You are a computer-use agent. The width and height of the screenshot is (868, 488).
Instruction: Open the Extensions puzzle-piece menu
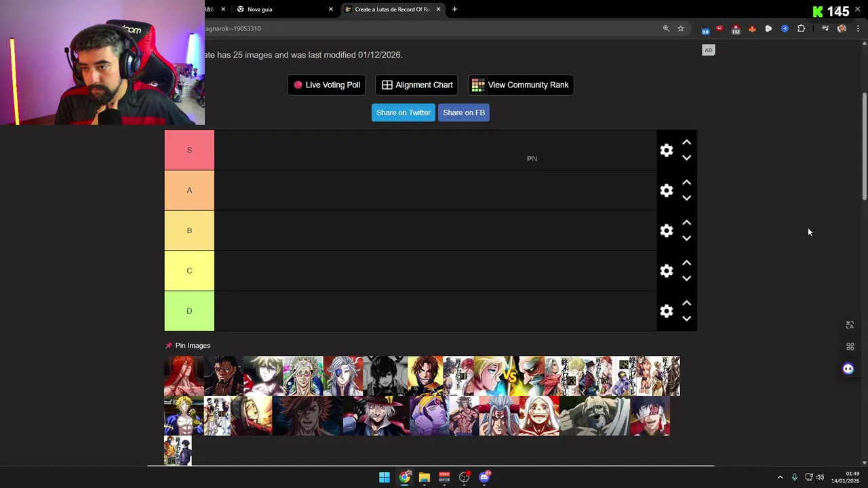[802, 28]
